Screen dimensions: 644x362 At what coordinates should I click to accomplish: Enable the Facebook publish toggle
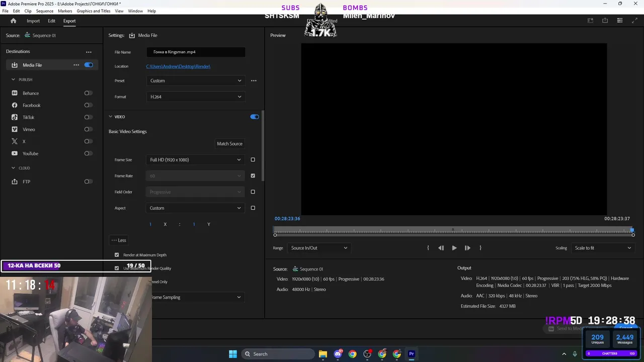88,105
